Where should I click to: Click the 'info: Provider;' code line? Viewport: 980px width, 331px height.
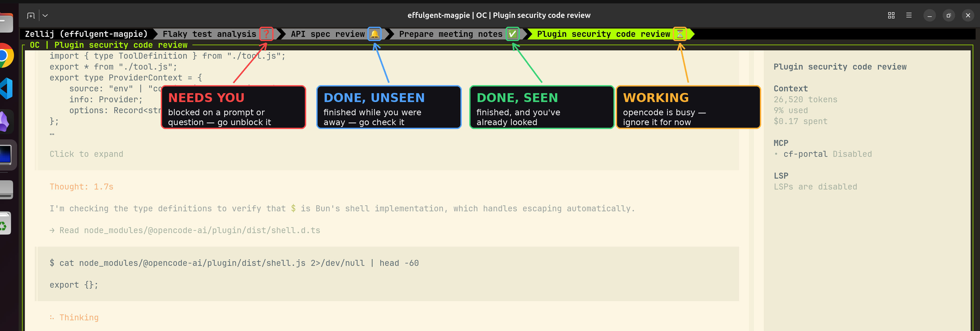(x=106, y=99)
